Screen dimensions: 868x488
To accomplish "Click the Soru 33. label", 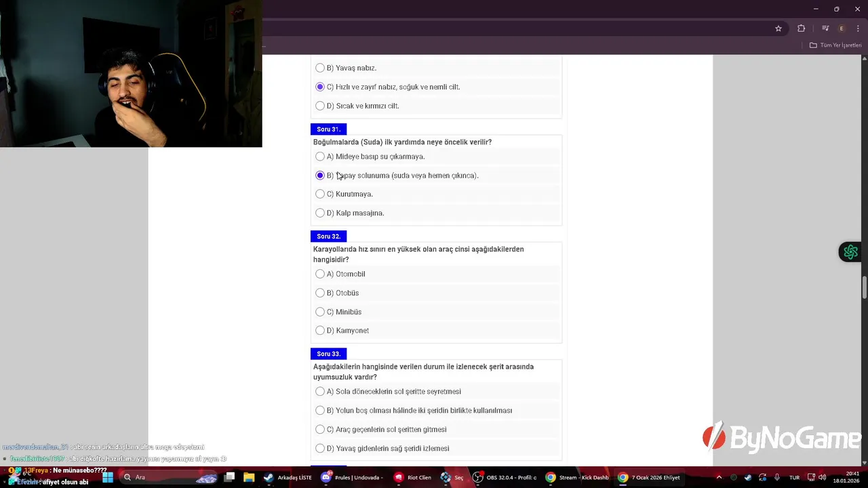I will coord(328,354).
